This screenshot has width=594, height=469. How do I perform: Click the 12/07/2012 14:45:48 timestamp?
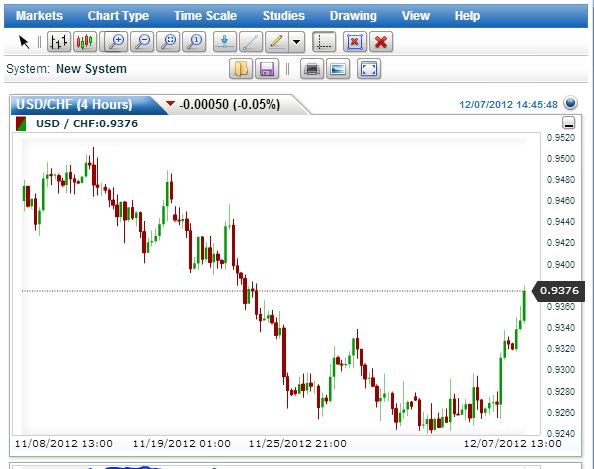coord(508,105)
